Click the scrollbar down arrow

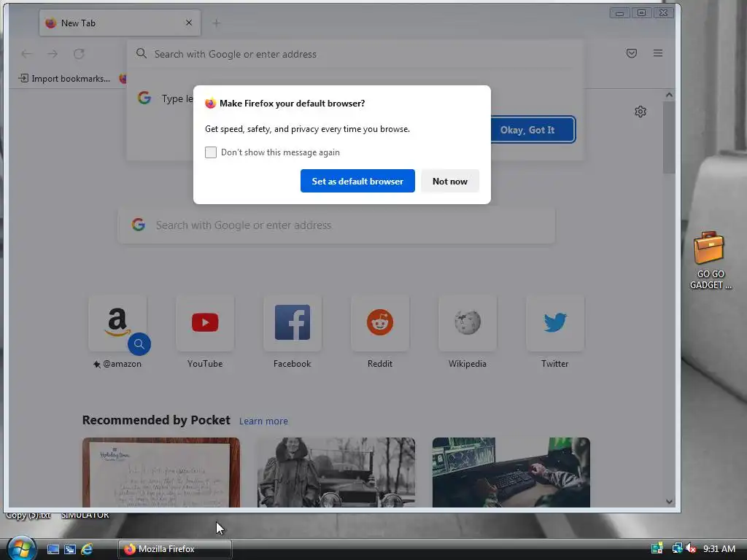(669, 502)
